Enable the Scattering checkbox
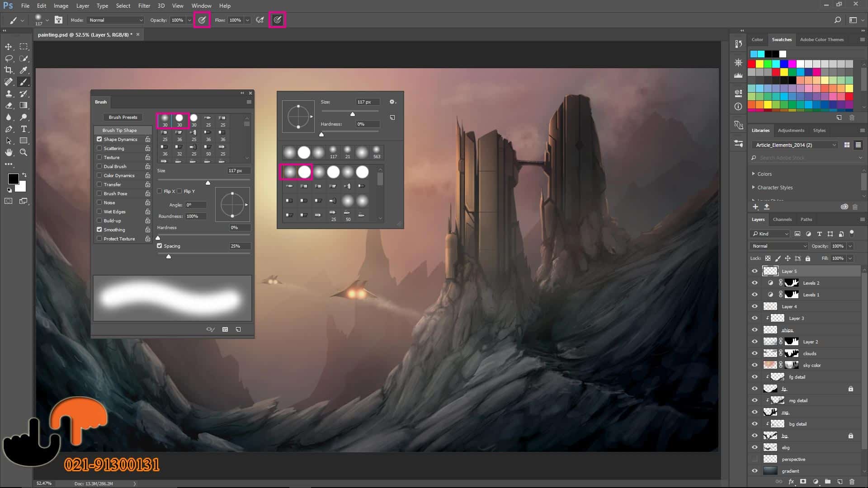This screenshot has width=868, height=488. [x=99, y=148]
